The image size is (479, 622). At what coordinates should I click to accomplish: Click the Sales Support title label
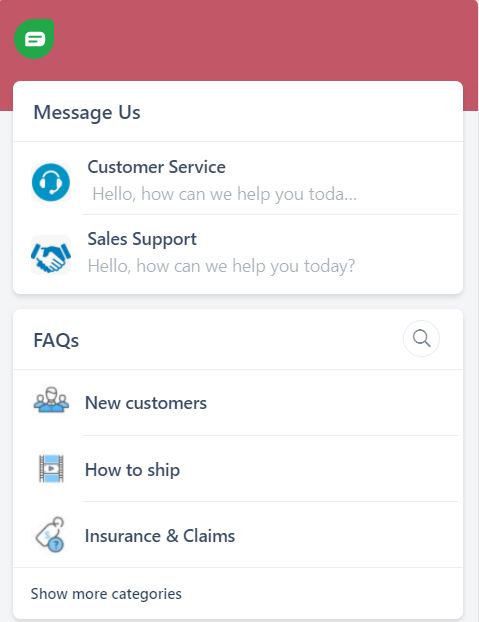142,239
